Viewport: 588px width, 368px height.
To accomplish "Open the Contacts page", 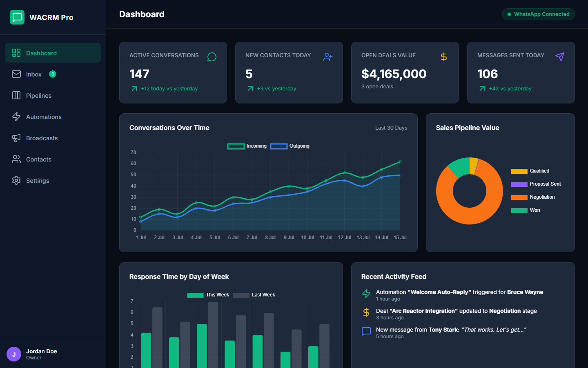I will click(x=53, y=159).
